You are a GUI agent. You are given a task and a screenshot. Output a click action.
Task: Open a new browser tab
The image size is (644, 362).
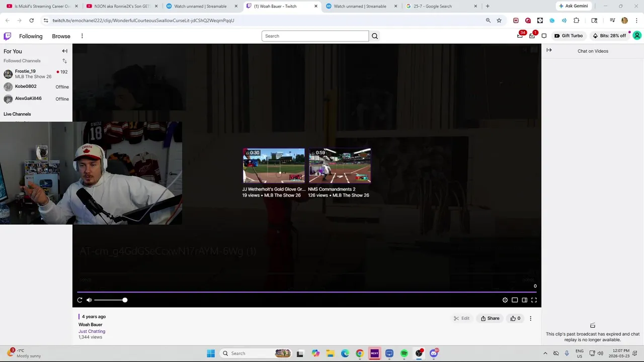(x=488, y=6)
